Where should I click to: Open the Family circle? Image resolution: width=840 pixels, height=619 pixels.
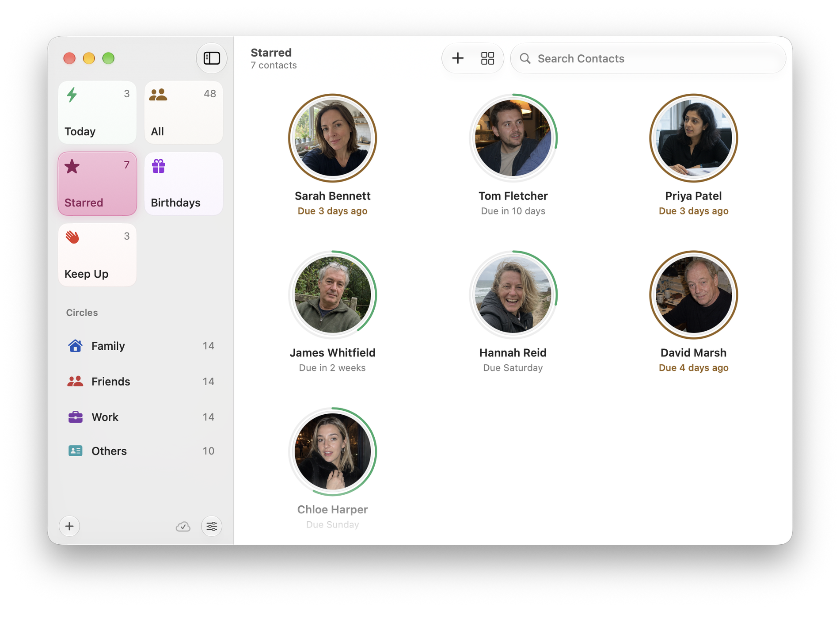(x=141, y=346)
